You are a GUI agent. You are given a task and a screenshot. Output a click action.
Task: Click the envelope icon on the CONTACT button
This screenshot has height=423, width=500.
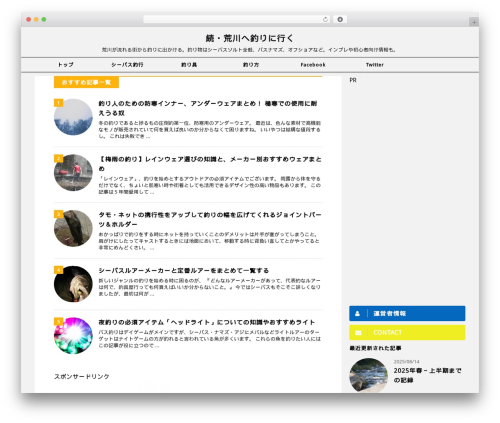click(358, 333)
